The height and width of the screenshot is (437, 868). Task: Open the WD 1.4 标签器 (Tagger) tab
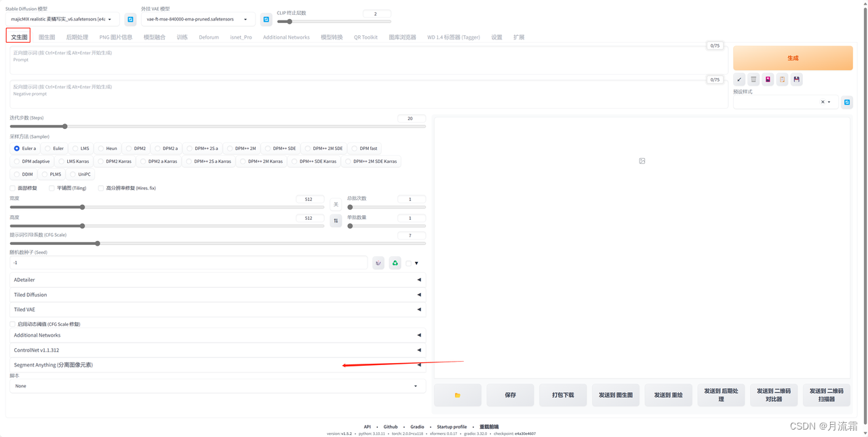click(454, 37)
